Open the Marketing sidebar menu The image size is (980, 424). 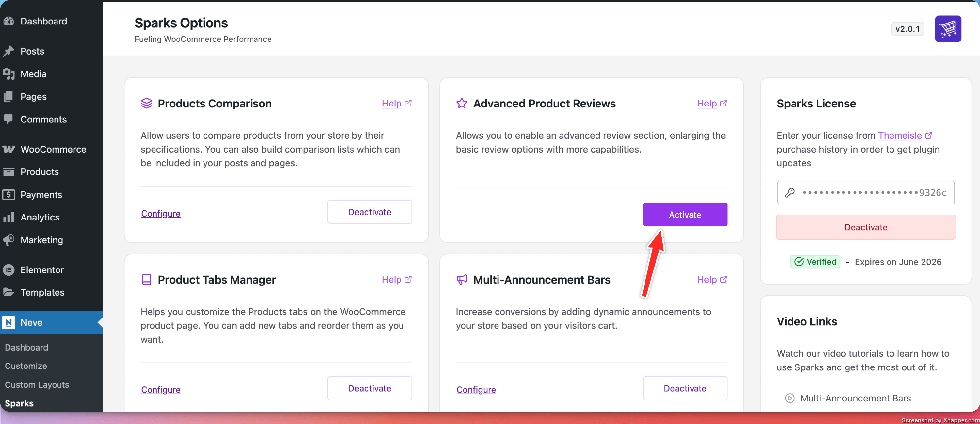41,240
